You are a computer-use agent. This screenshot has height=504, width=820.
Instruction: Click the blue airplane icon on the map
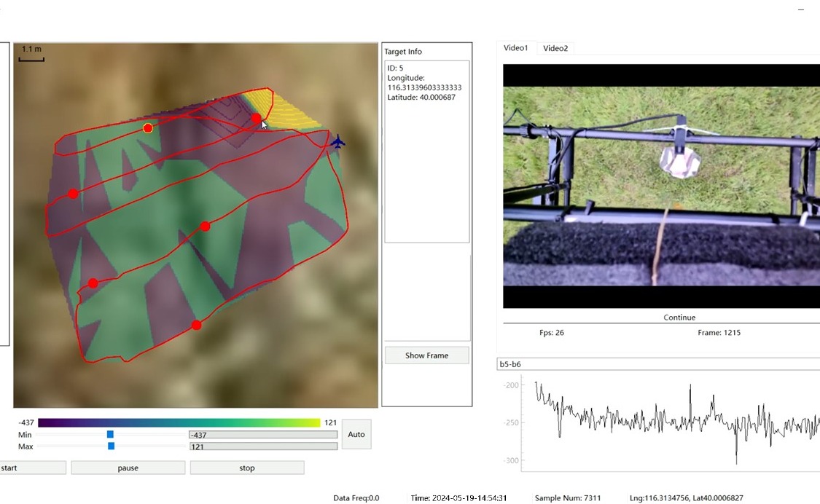337,141
